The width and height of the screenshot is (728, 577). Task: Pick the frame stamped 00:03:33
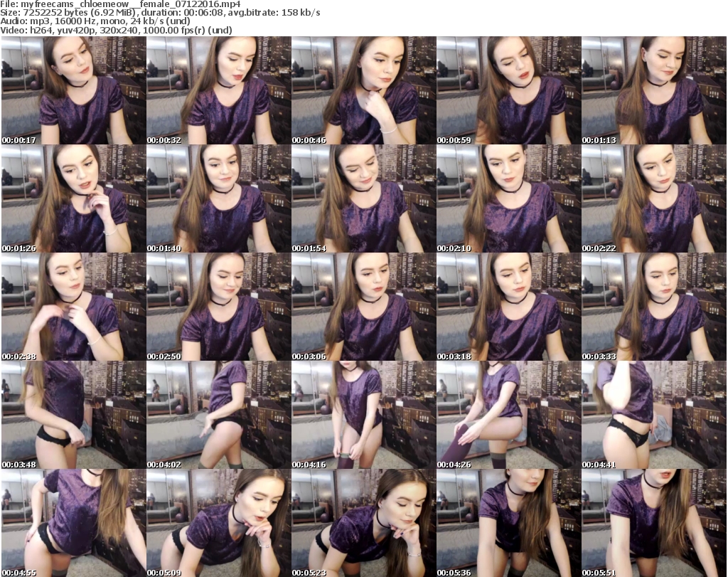[654, 307]
